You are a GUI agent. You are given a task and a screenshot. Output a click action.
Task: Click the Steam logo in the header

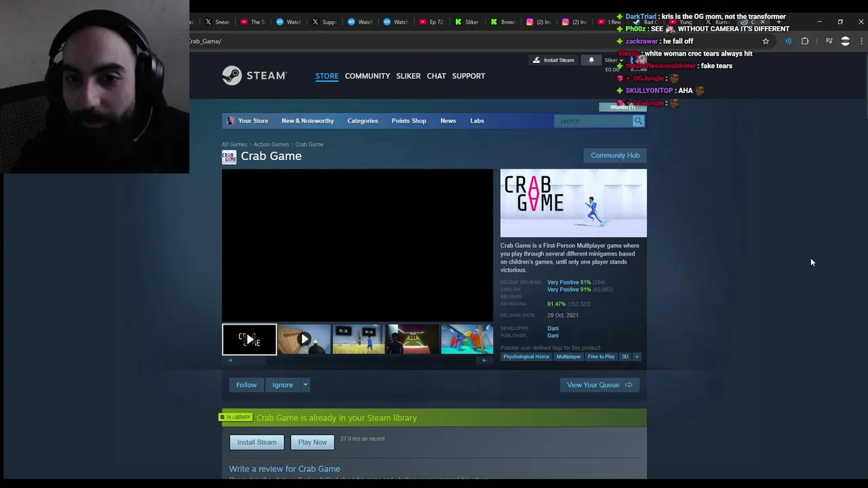pyautogui.click(x=254, y=76)
